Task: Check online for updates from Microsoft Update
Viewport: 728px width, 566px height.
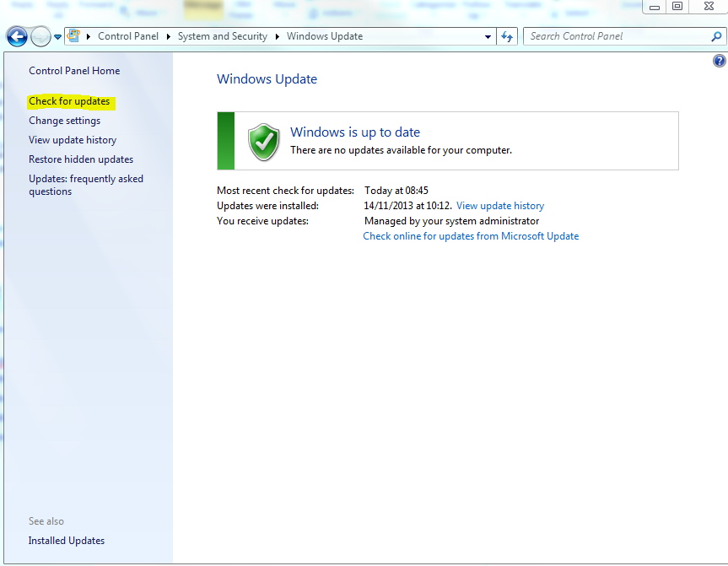Action: (471, 236)
